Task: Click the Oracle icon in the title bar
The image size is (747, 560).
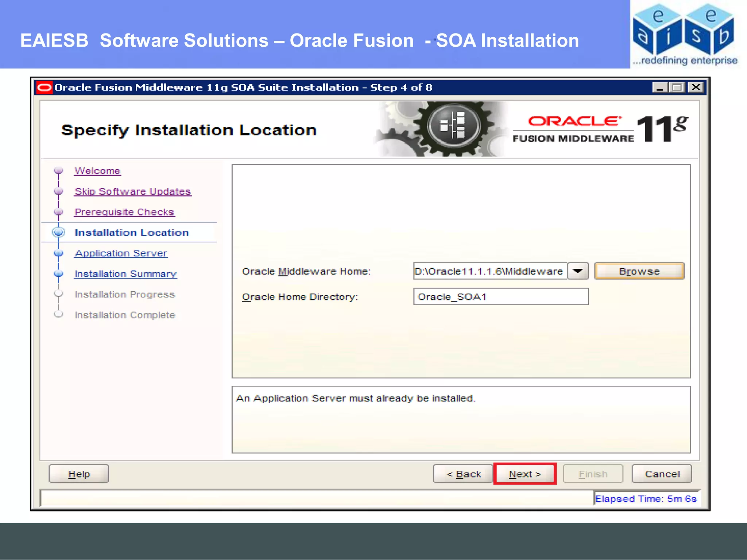Action: coord(44,87)
